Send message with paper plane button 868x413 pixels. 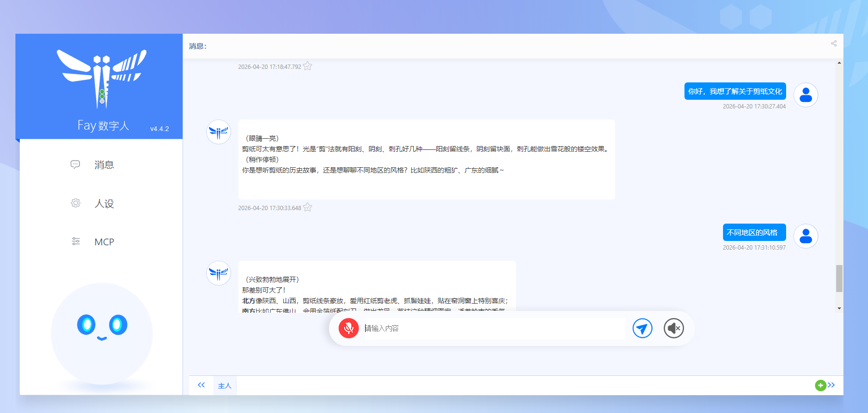642,328
